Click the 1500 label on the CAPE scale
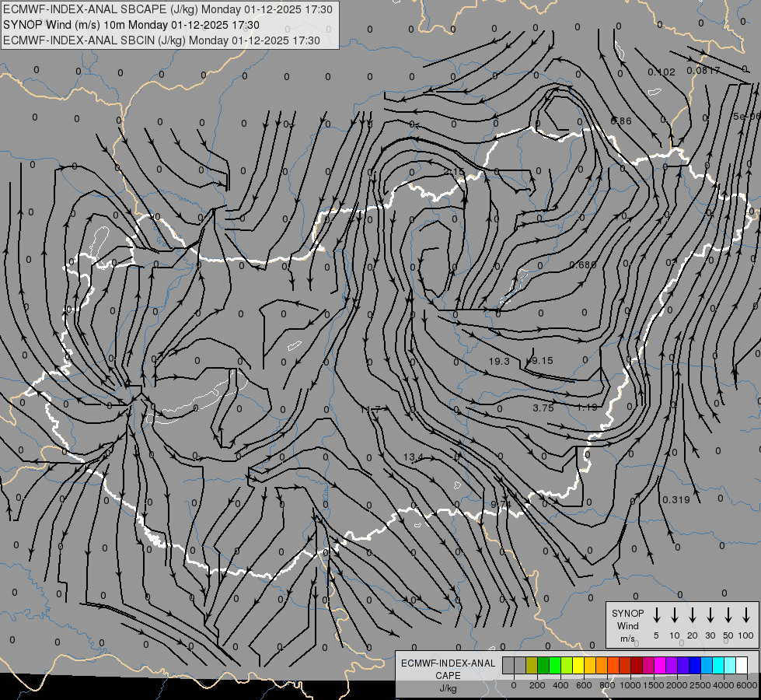The width and height of the screenshot is (761, 700). pyautogui.click(x=653, y=685)
